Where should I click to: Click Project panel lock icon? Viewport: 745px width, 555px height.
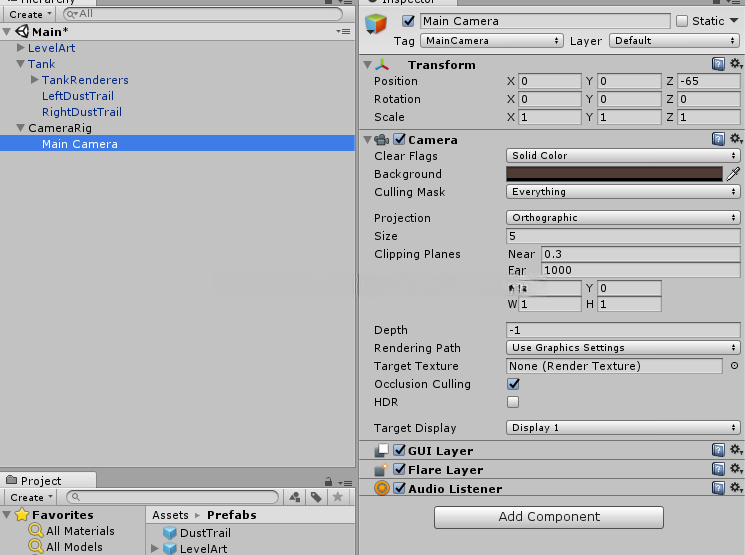click(328, 481)
